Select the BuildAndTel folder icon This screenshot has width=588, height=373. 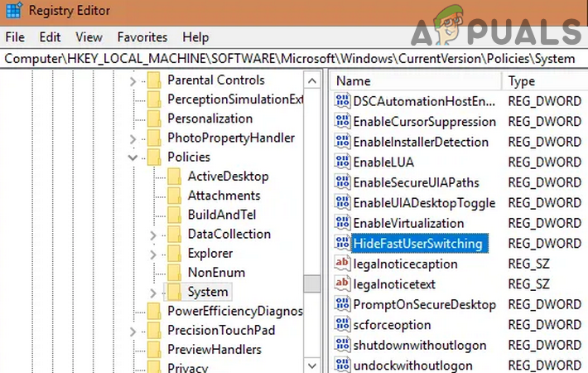175,215
